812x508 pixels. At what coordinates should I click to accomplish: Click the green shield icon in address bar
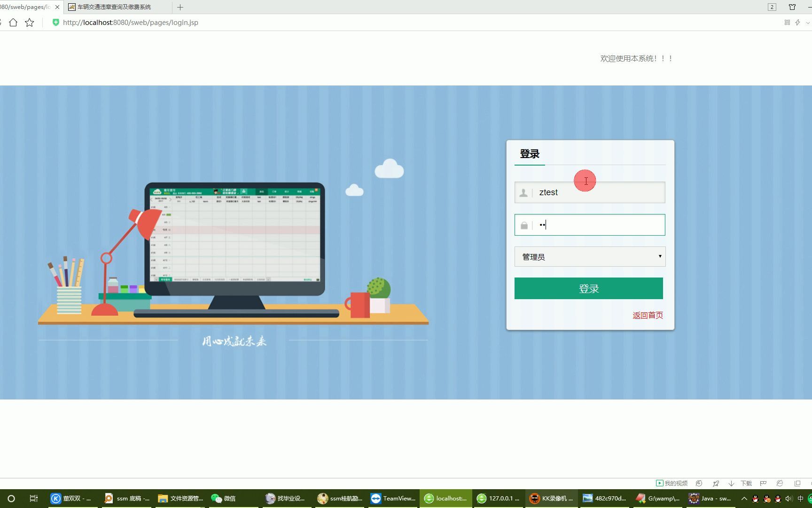[56, 22]
